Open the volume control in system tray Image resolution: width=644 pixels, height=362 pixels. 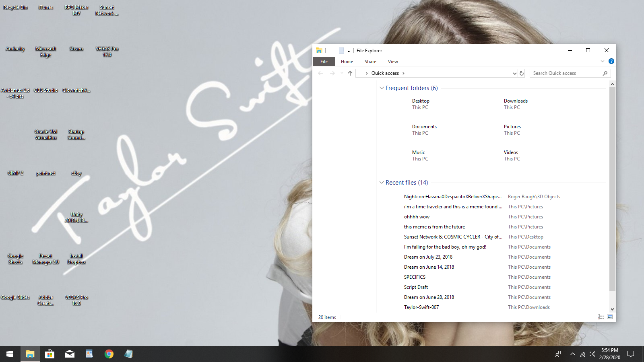[x=592, y=354]
